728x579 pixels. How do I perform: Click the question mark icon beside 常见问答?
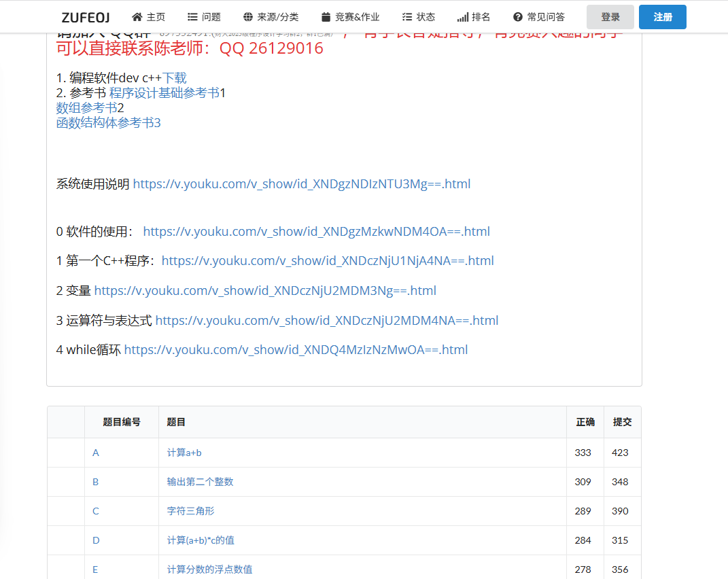click(x=518, y=17)
